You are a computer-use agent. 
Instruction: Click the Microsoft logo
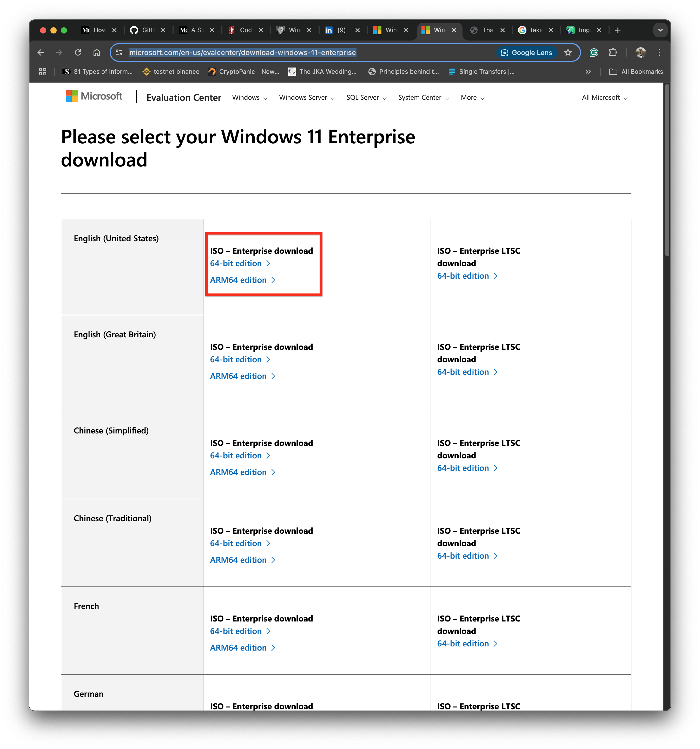pos(94,96)
